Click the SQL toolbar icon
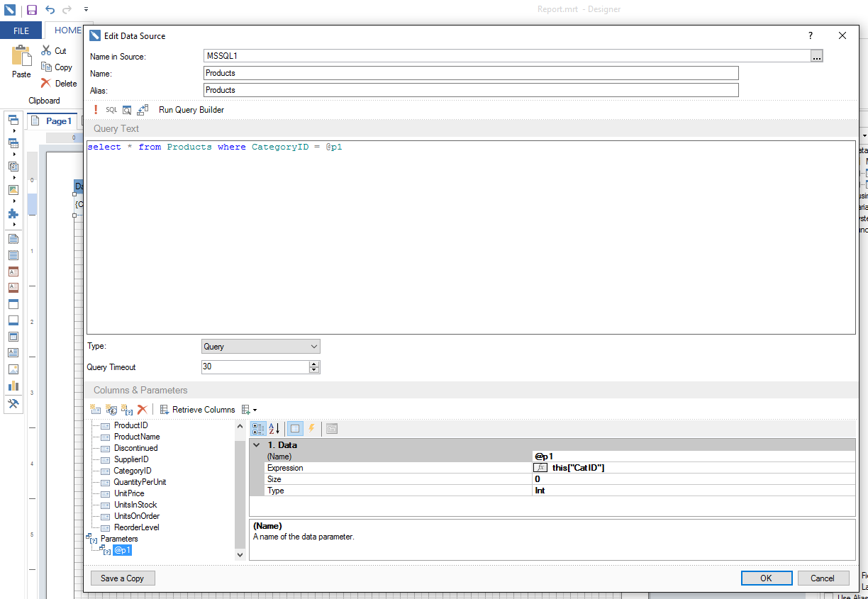 (111, 110)
